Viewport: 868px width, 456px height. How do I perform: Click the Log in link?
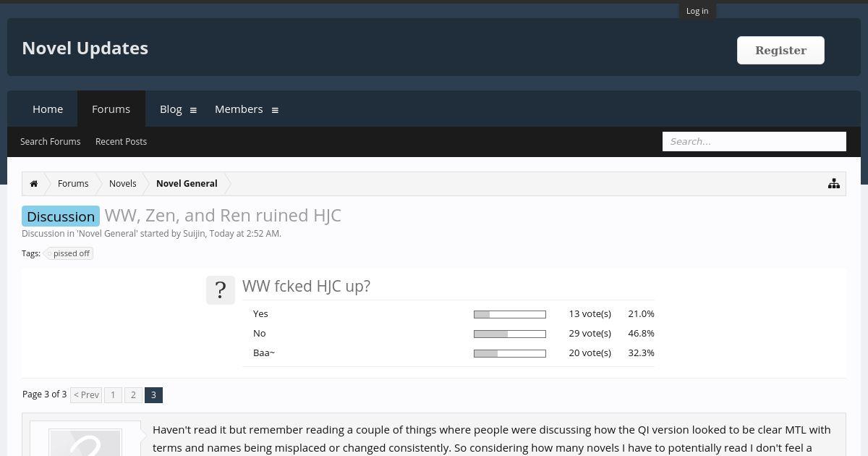(x=697, y=11)
